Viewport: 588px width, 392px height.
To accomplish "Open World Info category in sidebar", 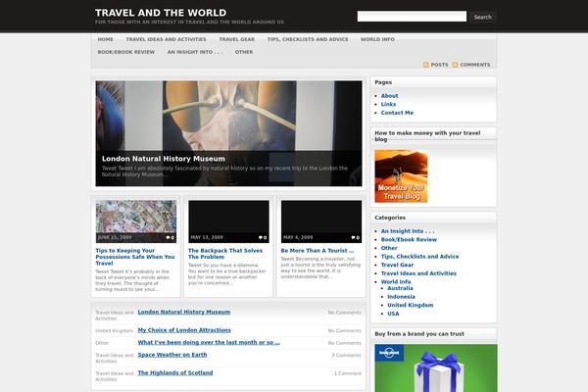I will tap(396, 281).
